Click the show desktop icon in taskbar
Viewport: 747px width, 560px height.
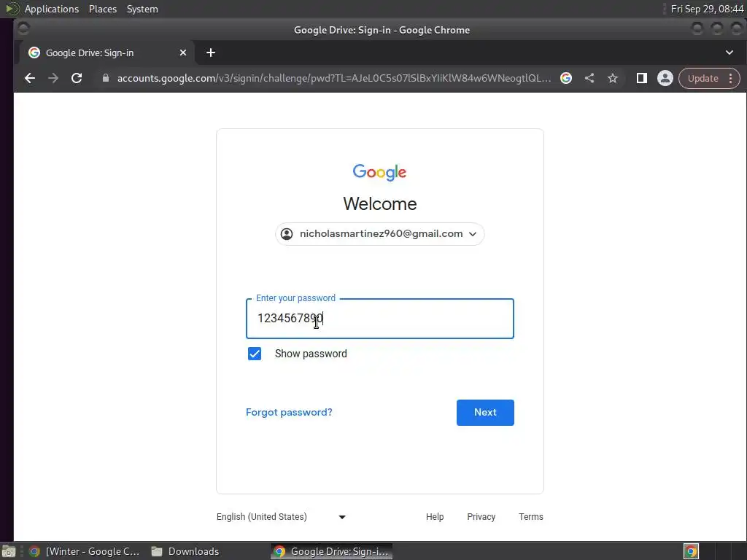pyautogui.click(x=9, y=551)
